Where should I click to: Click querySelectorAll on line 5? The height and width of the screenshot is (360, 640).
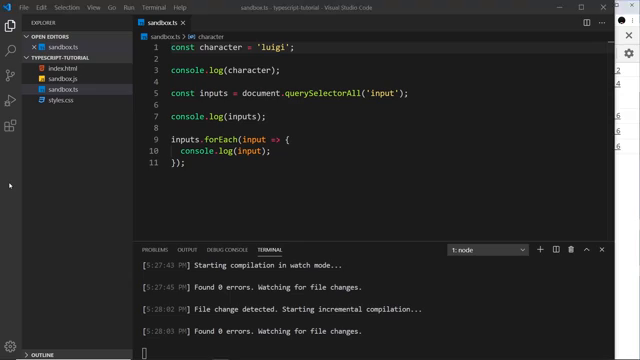(323, 93)
